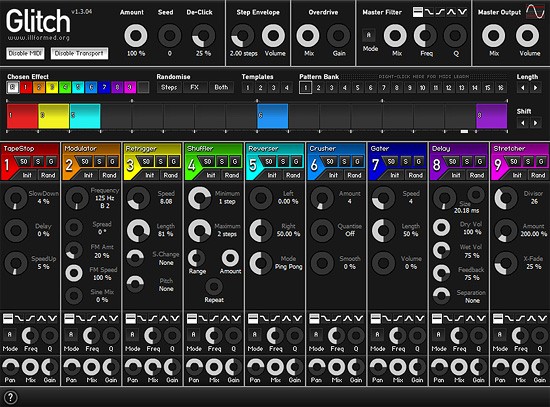Click the Overdrive Gain knob
Viewport: 550px width, 407px height.
[338, 35]
